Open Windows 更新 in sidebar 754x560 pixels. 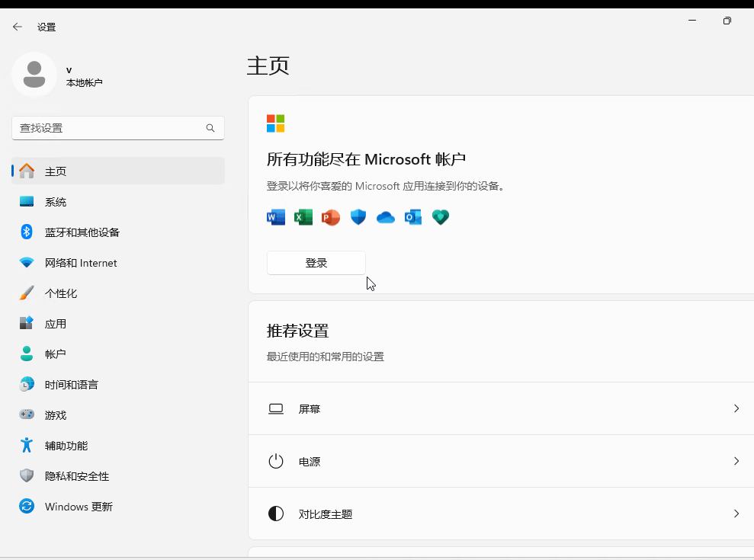click(x=79, y=507)
